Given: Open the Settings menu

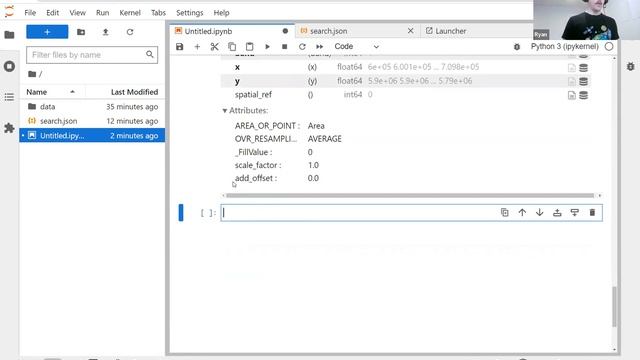Looking at the screenshot, I should click(189, 13).
